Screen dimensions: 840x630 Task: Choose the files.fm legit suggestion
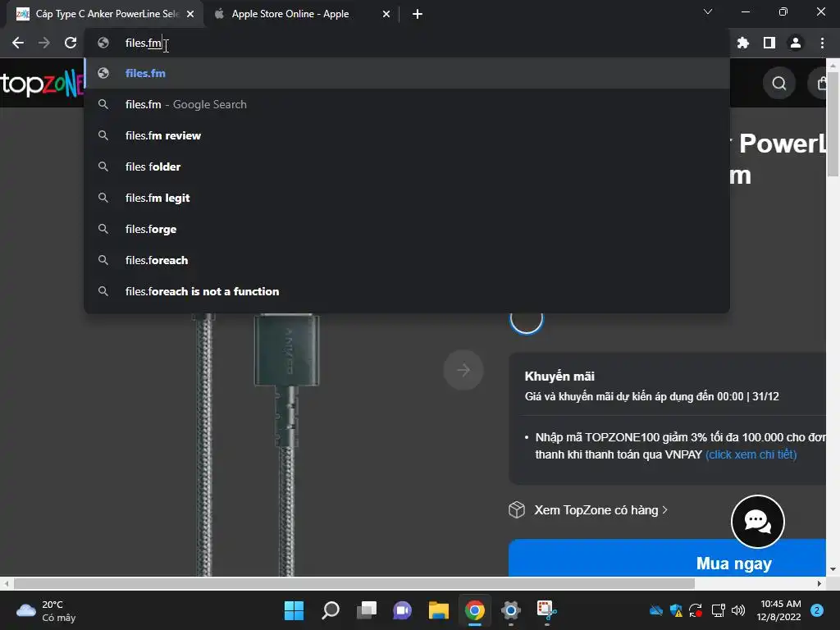[407, 198]
